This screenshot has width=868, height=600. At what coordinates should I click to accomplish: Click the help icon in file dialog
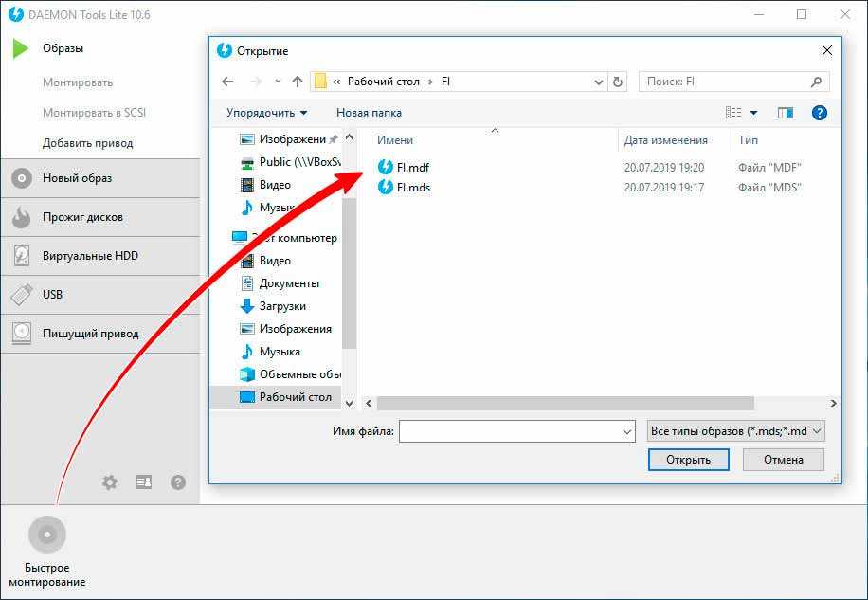click(820, 113)
